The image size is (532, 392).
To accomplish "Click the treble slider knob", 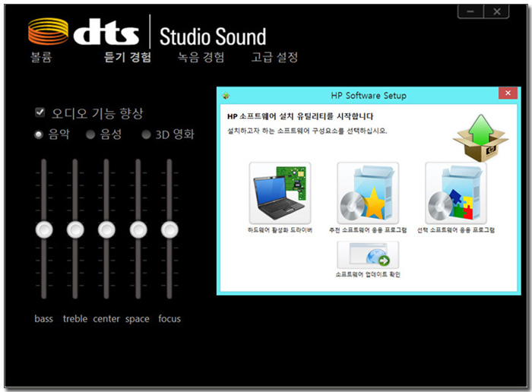I will point(75,230).
